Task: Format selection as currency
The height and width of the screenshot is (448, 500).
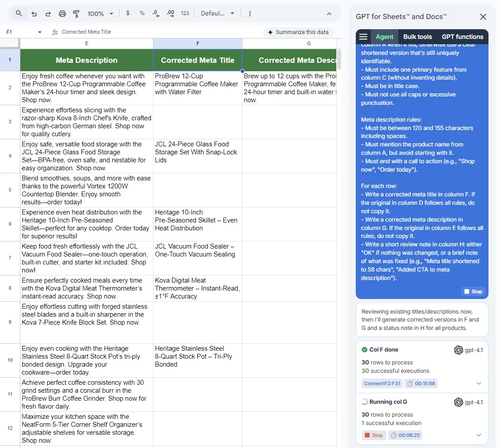Action: point(128,14)
